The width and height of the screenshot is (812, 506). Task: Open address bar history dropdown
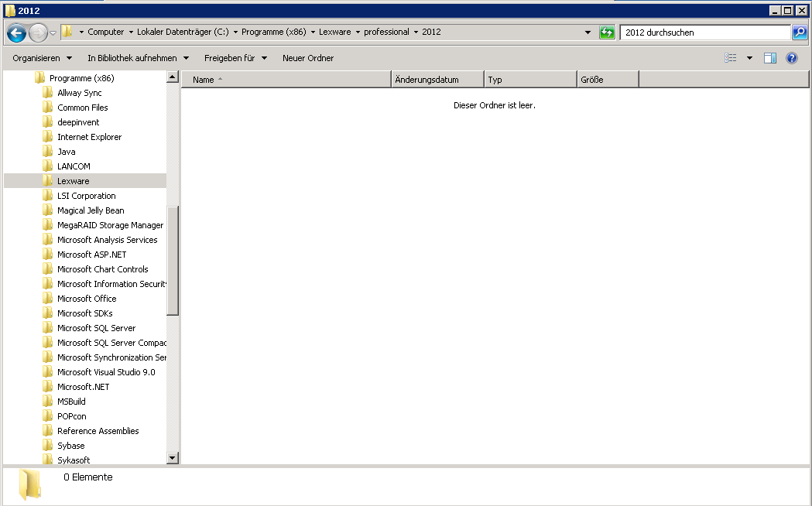coord(588,32)
